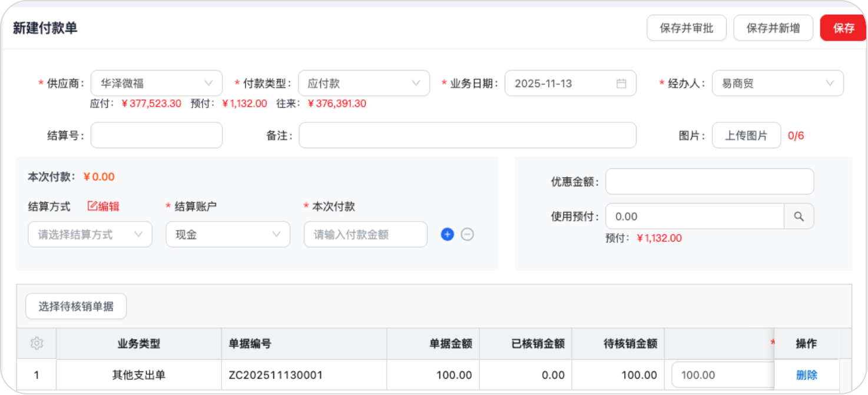
Task: Click the 删除 link in row 1
Action: 806,375
